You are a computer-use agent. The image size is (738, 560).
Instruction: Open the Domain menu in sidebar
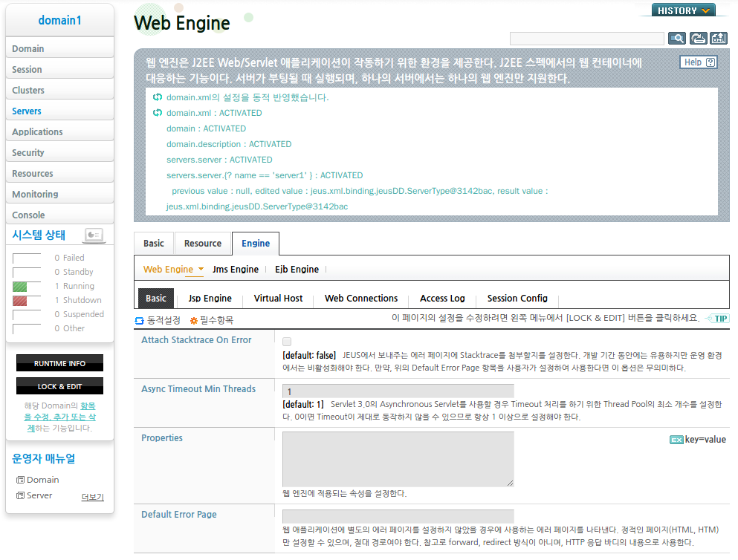(x=59, y=48)
